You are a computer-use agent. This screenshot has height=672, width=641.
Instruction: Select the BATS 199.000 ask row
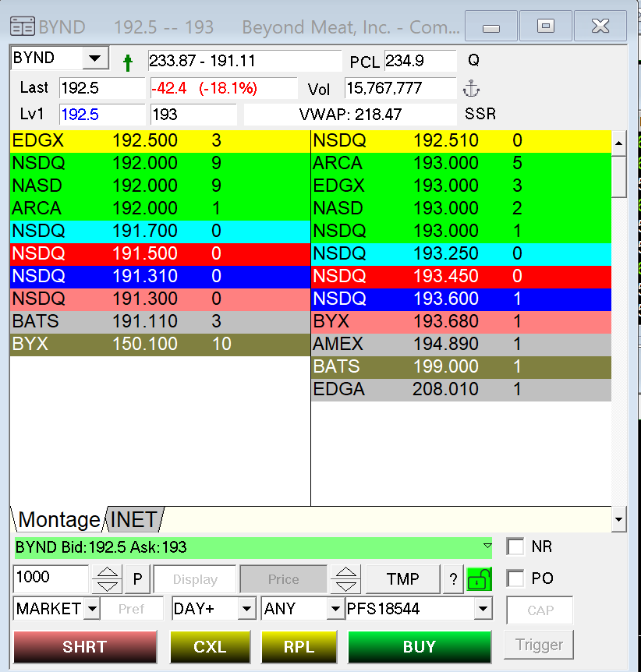pyautogui.click(x=462, y=367)
